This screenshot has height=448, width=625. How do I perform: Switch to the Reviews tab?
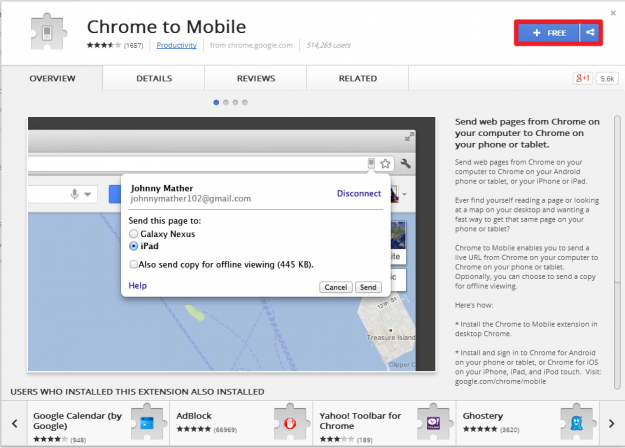tap(256, 78)
